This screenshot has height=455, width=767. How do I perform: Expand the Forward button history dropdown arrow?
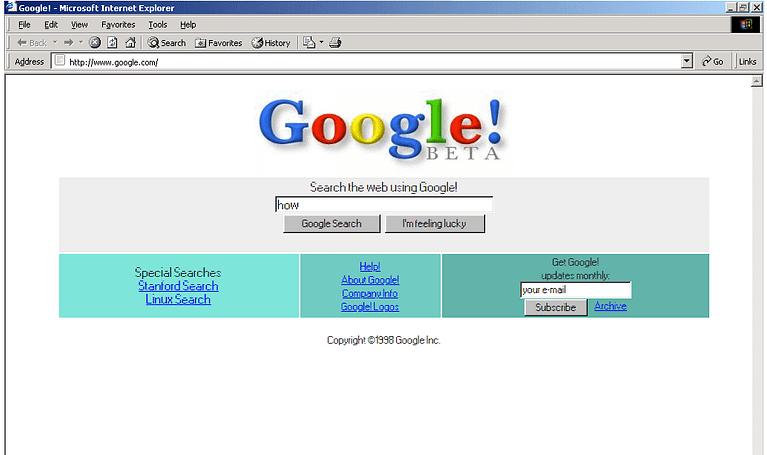tap(81, 43)
